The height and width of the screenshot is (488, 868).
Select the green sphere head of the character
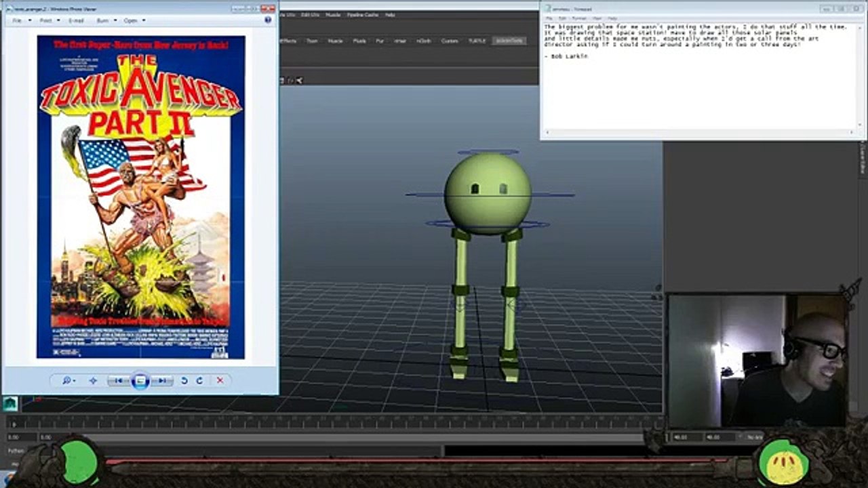(x=488, y=193)
